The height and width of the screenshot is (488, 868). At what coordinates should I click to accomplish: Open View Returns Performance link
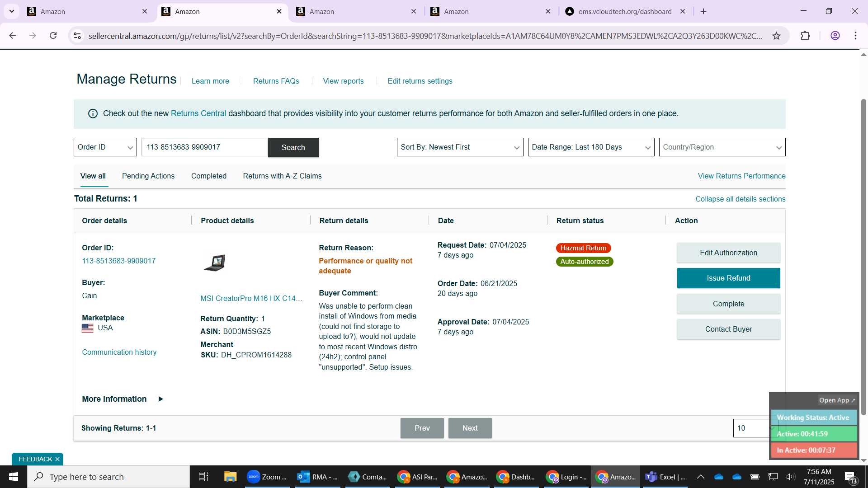[x=741, y=176]
